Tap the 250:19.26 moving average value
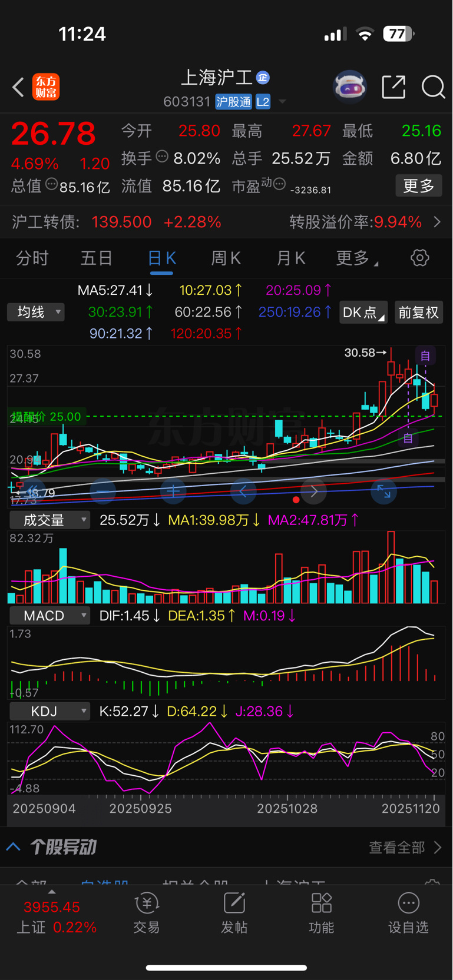The width and height of the screenshot is (453, 980). (296, 312)
